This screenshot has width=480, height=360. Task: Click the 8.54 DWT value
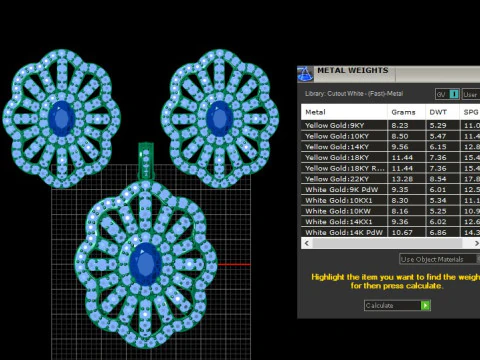pyautogui.click(x=438, y=179)
